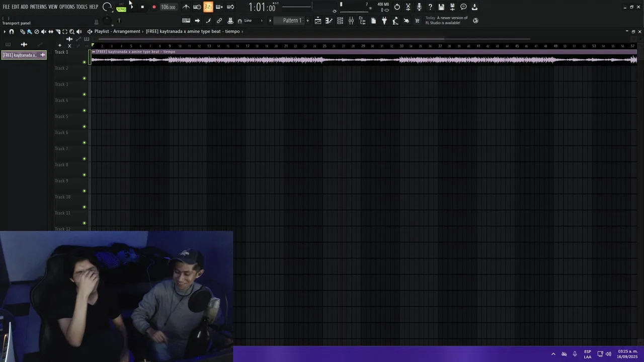
Task: Click the Play button in transport
Action: (131, 7)
